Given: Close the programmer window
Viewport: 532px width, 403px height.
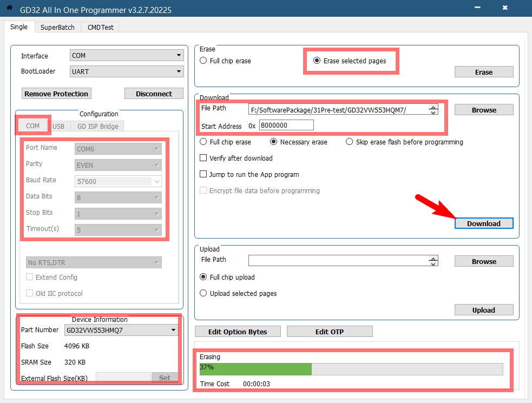Looking at the screenshot, I should 504,8.
